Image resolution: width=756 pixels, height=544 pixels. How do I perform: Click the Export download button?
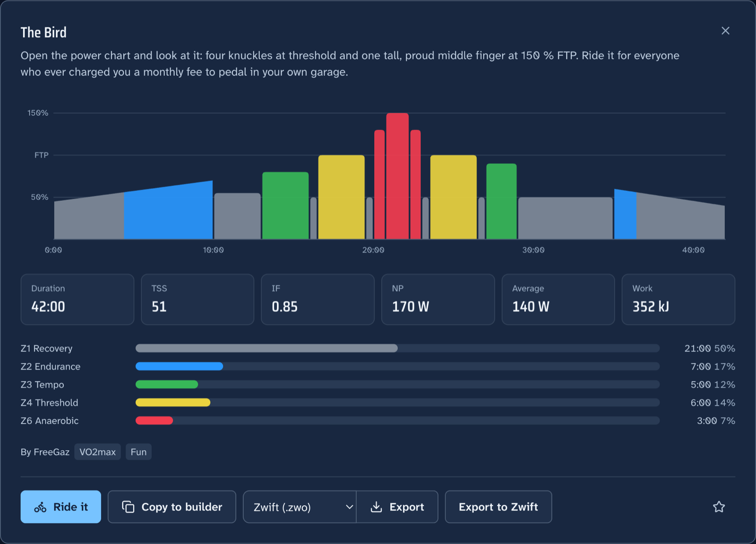pos(397,507)
